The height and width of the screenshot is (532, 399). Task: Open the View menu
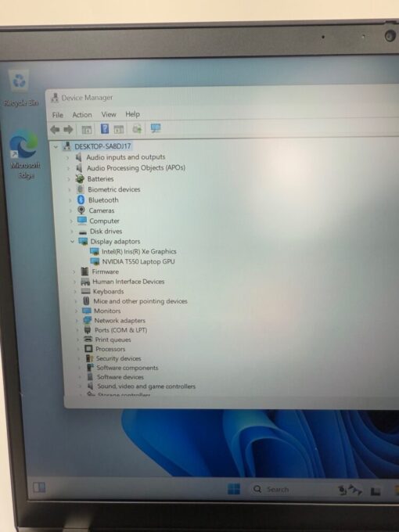click(x=109, y=114)
